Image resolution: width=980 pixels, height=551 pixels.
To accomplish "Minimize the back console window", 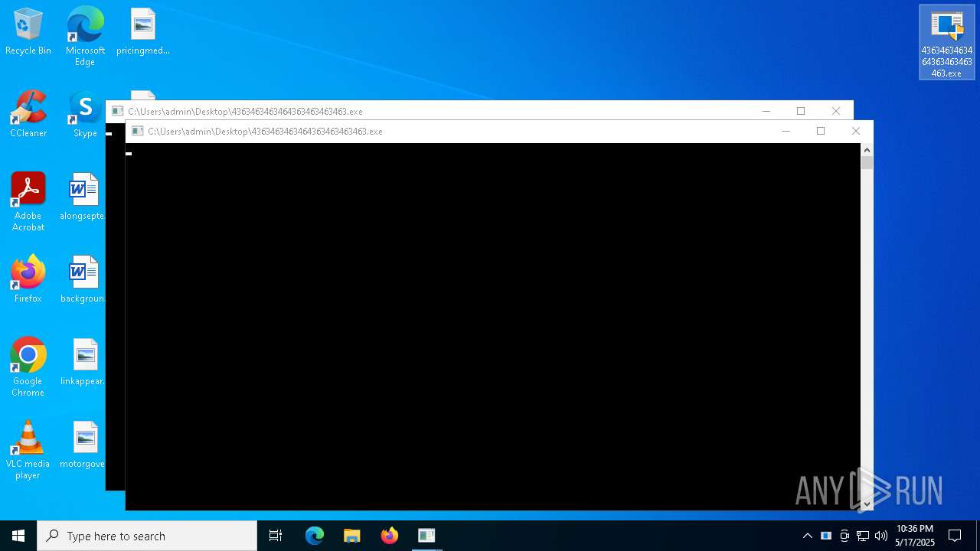I will pyautogui.click(x=766, y=111).
